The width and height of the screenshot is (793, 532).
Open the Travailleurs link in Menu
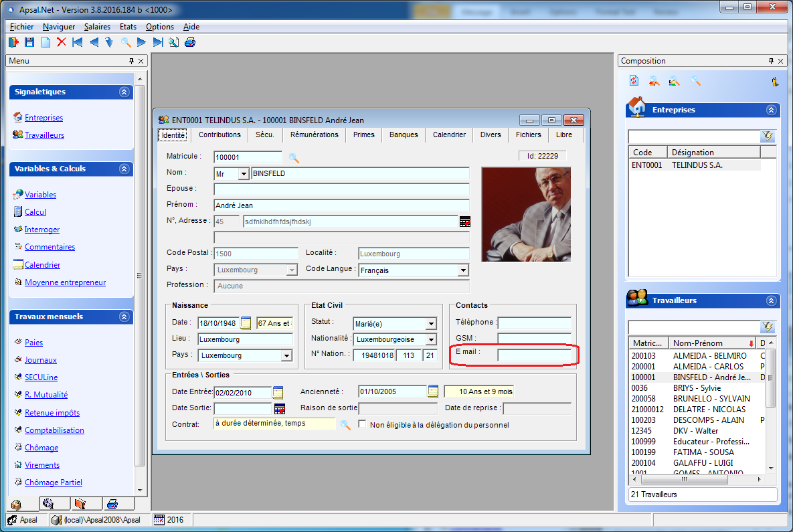44,135
